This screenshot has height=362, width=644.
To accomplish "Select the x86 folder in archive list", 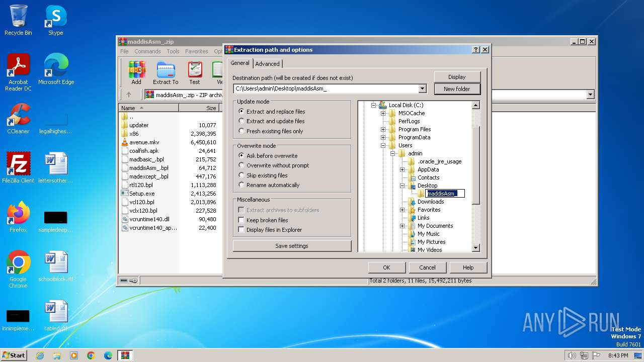I will pyautogui.click(x=134, y=134).
